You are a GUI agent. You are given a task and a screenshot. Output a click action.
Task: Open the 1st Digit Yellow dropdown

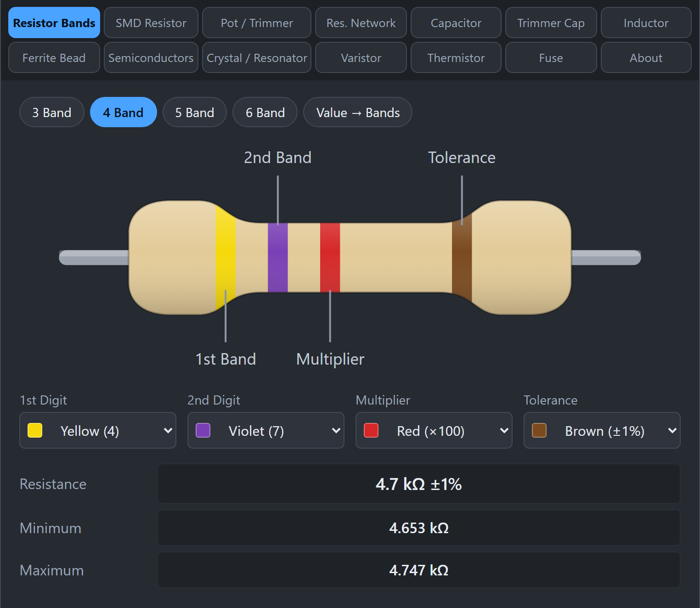point(98,430)
